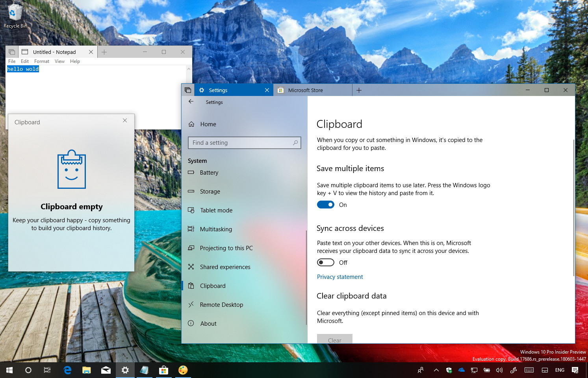Open the Microsoft Store from the taskbar
Image resolution: width=588 pixels, height=378 pixels.
point(163,370)
